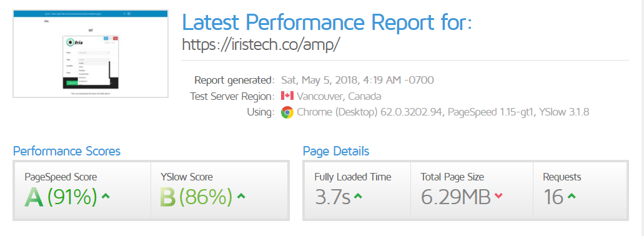Select the Total Page Size panel
Screen dimensions: 644x236
click(472, 190)
